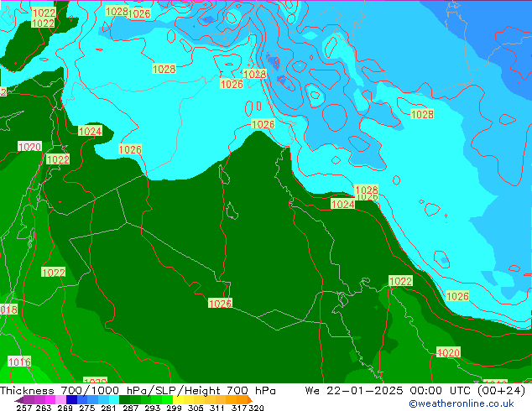Click the 293 legend value
This screenshot has height=411, width=532.
click(153, 408)
